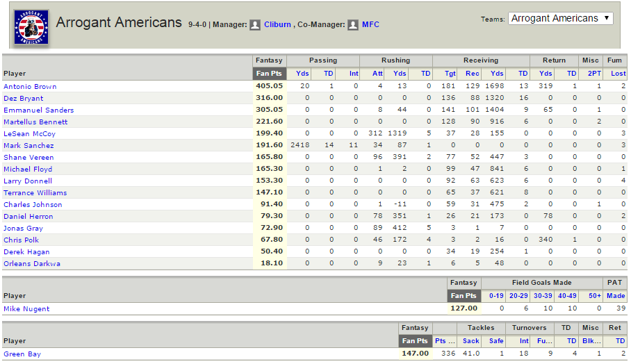Sort defense by Ret TD column
The height and width of the screenshot is (364, 631).
point(620,340)
